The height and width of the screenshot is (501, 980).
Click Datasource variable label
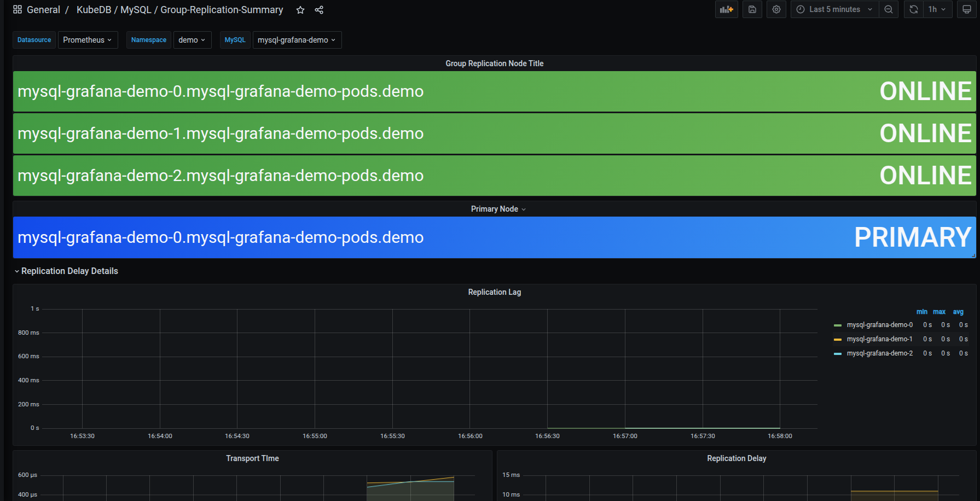(x=34, y=40)
